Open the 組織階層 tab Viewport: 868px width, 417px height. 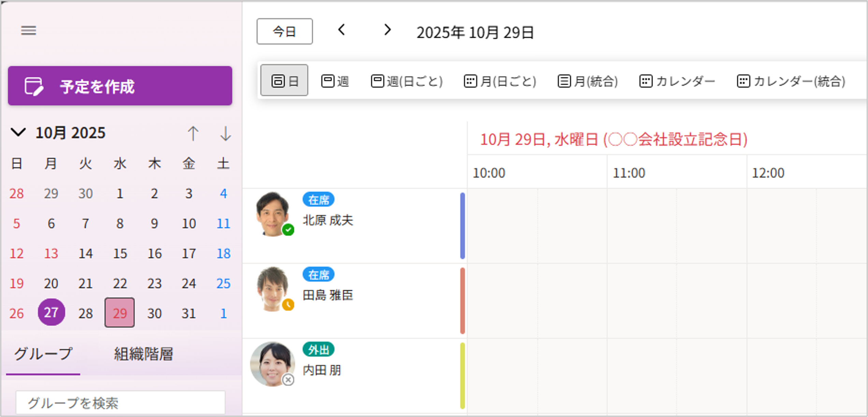[144, 354]
